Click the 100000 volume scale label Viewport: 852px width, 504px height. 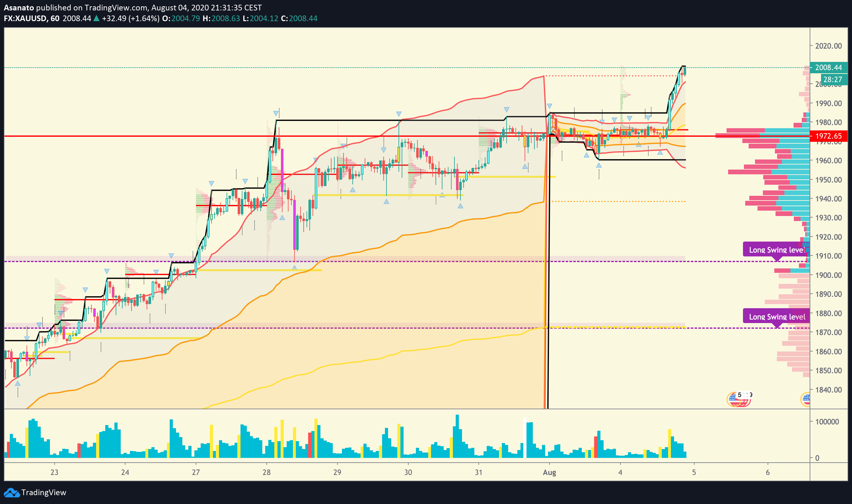(x=827, y=422)
